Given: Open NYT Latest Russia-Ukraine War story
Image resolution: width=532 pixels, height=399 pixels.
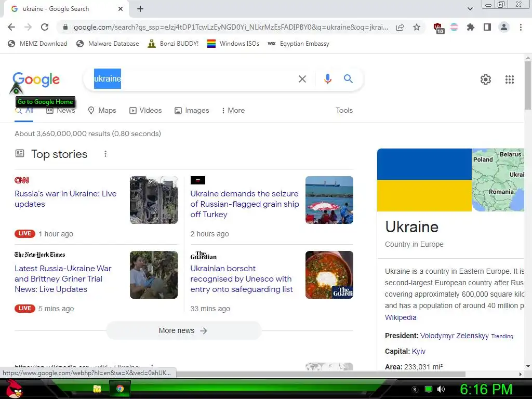Looking at the screenshot, I should tap(63, 279).
